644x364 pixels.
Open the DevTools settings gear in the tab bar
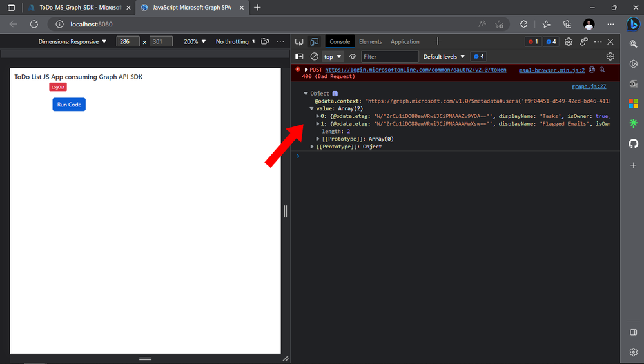tap(569, 41)
